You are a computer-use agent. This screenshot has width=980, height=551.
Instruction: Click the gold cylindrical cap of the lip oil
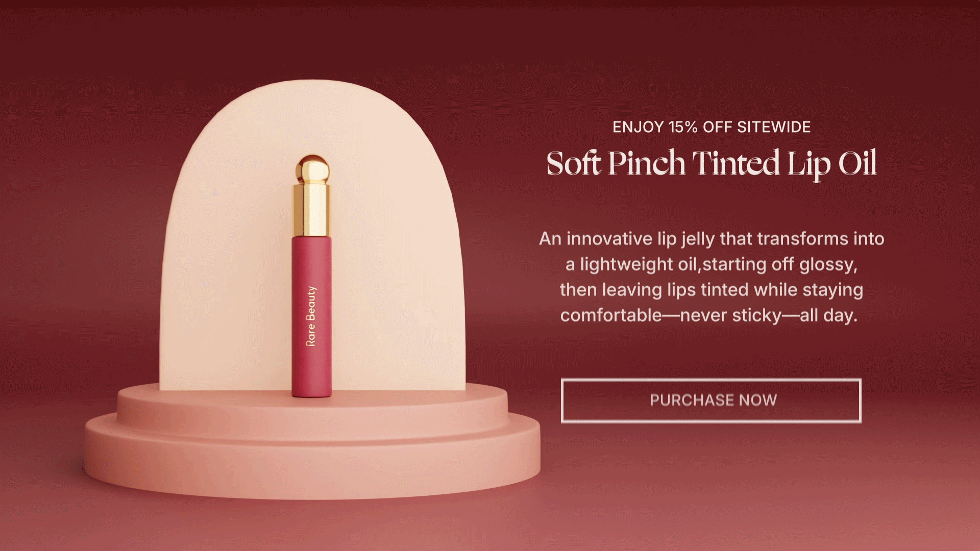[312, 210]
